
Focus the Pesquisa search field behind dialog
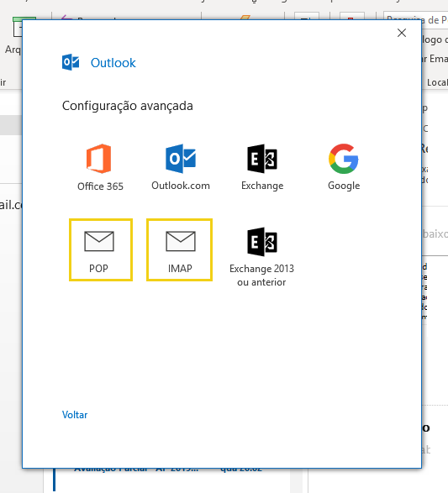[415, 19]
